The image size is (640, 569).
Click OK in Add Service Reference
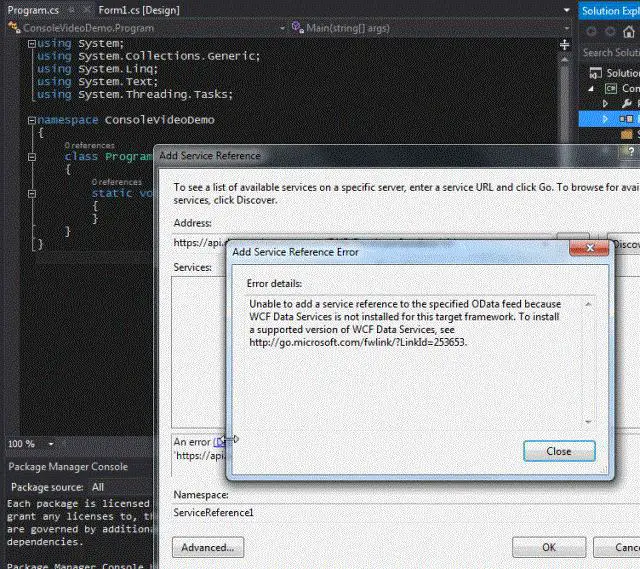(549, 547)
